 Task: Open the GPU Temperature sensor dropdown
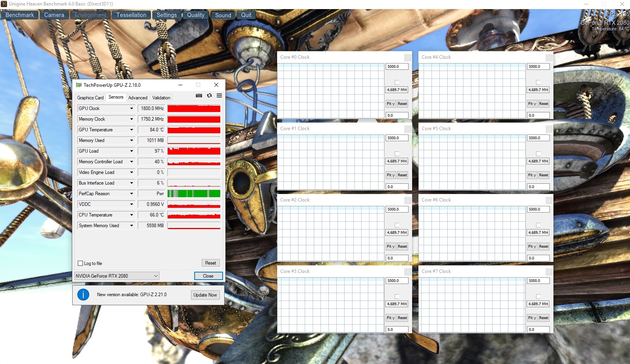click(x=131, y=130)
